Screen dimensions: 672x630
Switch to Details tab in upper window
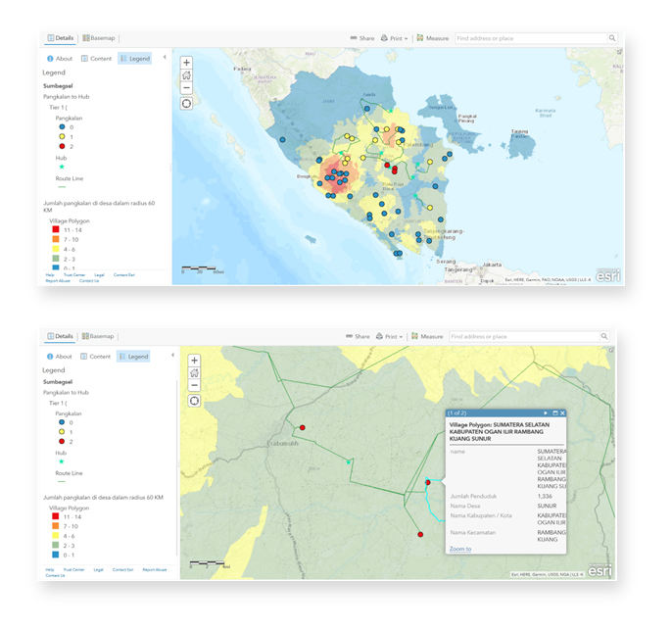tap(61, 37)
